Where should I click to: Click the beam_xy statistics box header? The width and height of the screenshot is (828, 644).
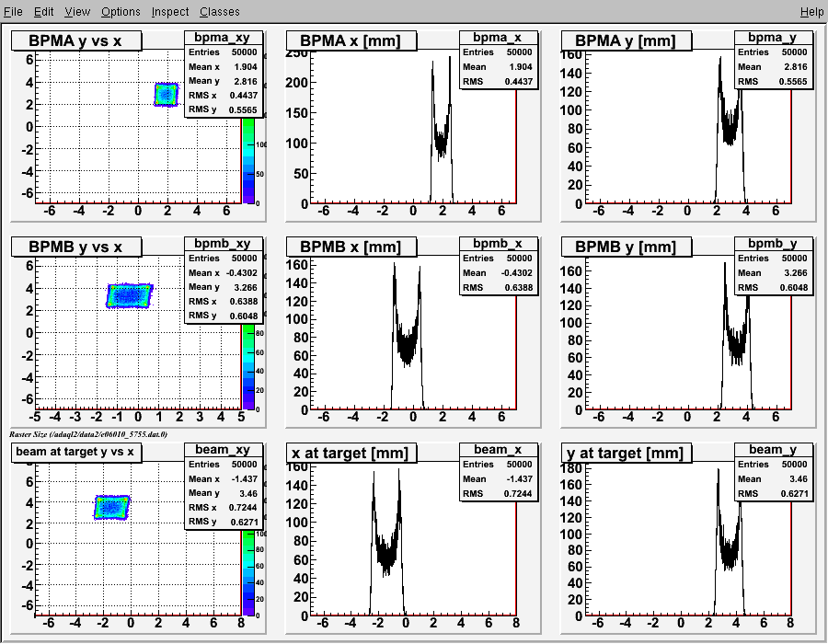tap(223, 449)
